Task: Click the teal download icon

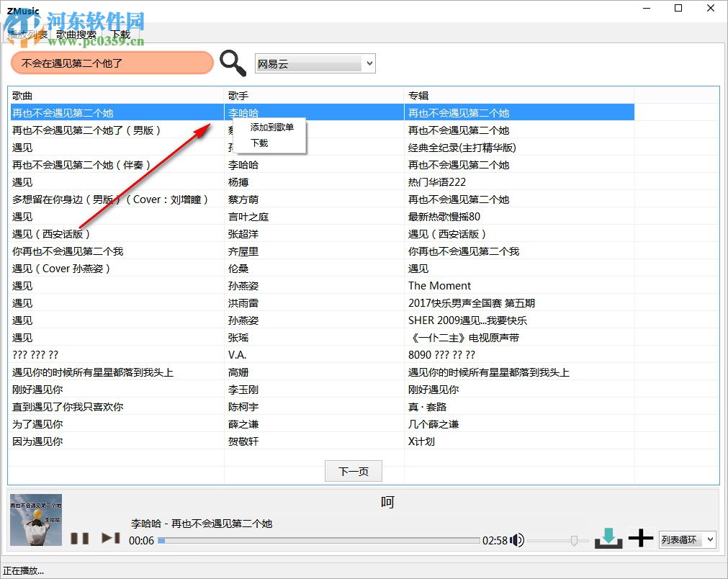Action: click(x=608, y=537)
